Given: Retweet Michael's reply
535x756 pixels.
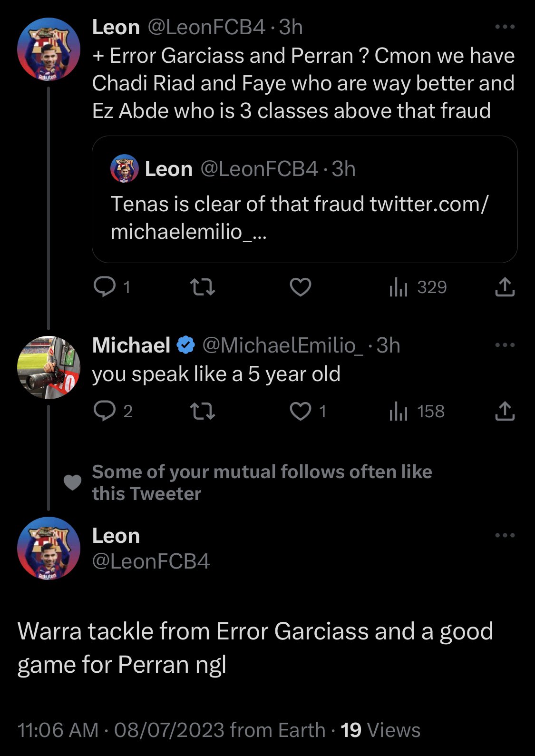Looking at the screenshot, I should pyautogui.click(x=203, y=411).
